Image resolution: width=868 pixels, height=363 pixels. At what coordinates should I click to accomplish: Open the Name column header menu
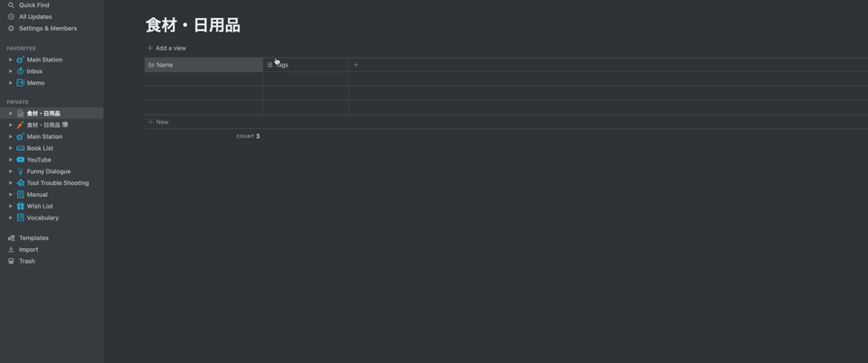point(203,65)
